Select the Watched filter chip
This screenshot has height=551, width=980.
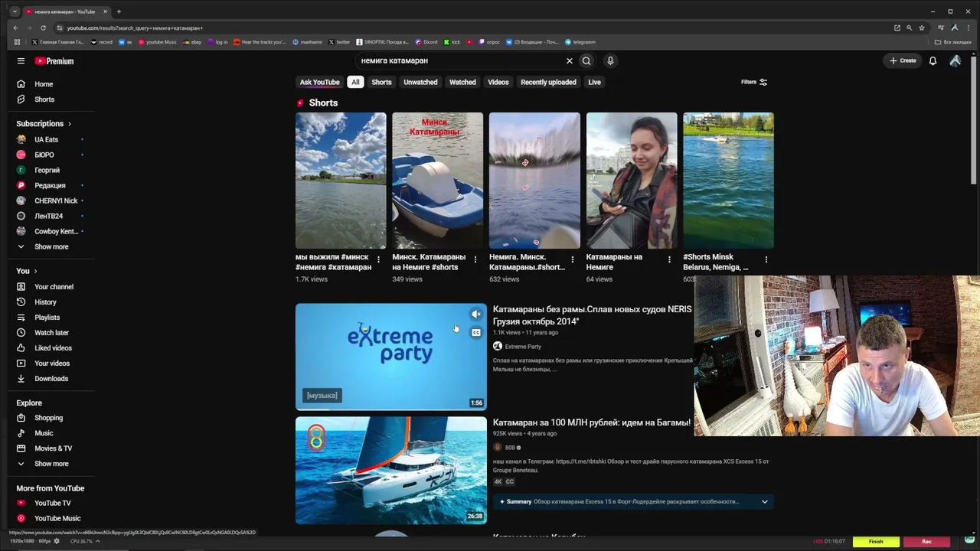[x=462, y=82]
